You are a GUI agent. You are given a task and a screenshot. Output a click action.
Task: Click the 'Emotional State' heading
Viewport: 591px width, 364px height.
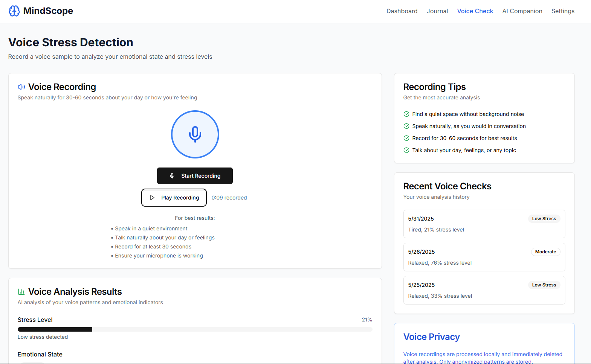[x=40, y=354]
